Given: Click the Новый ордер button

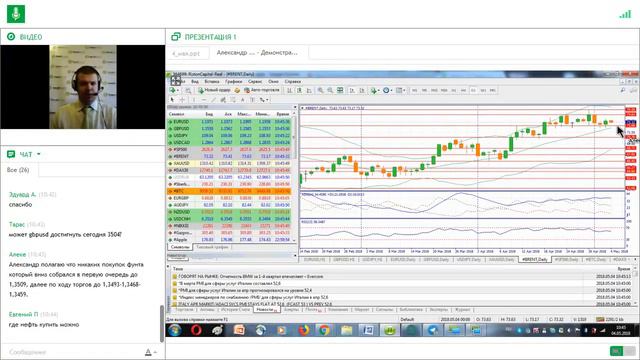Looking at the screenshot, I should point(214,90).
